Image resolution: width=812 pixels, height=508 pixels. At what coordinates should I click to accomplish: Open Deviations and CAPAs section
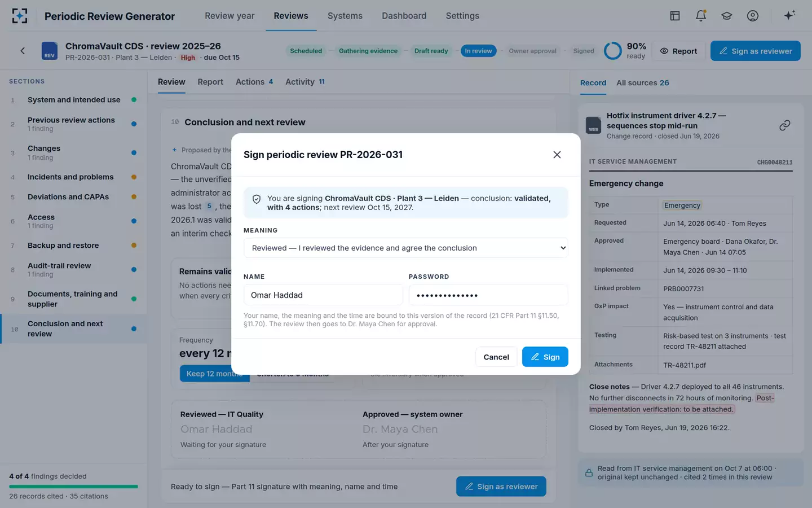[x=73, y=197]
